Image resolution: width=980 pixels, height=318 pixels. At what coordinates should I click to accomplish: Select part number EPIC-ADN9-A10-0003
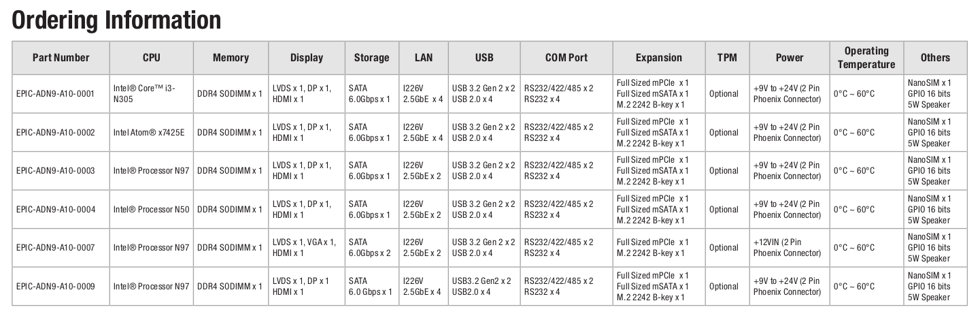point(56,171)
